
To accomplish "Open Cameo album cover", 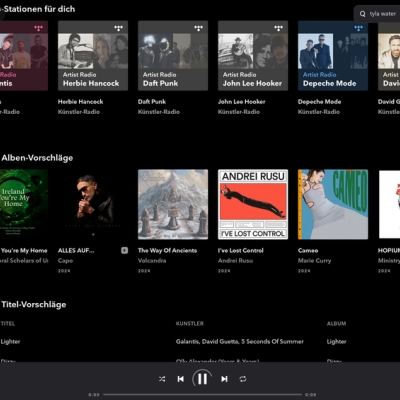I will coord(333,204).
